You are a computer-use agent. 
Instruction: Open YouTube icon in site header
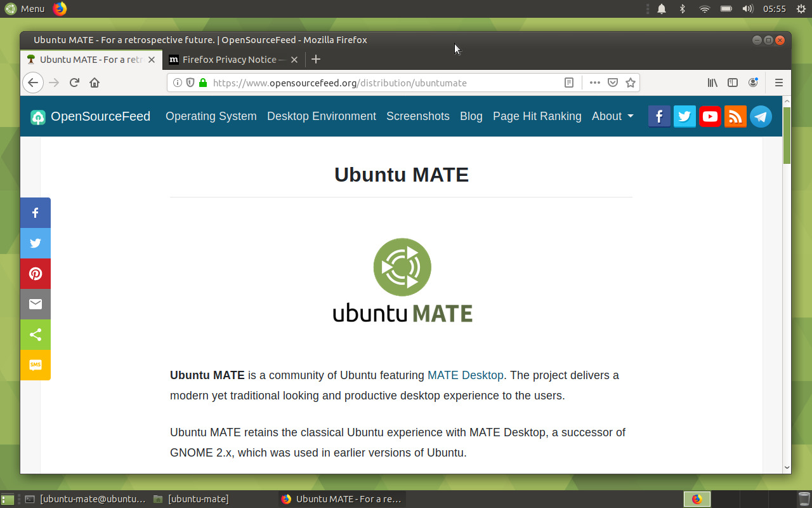tap(710, 116)
